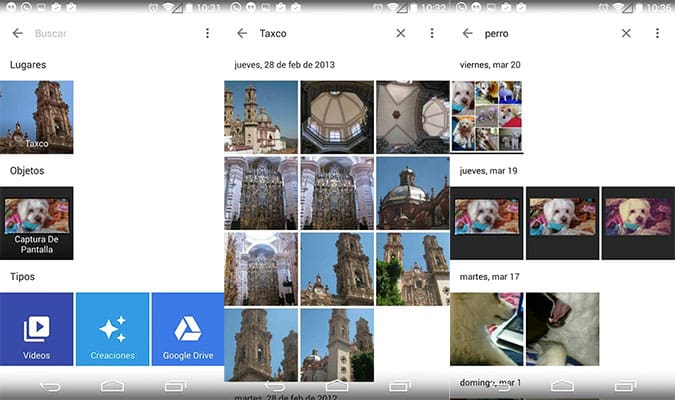Screen dimensions: 675x400
Task: Go back from Taxco search results
Action: [x=242, y=33]
